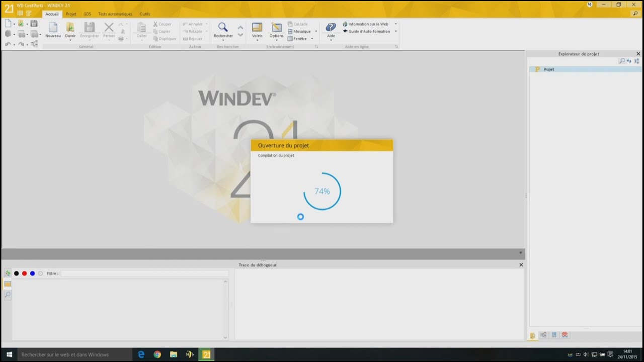This screenshot has height=362, width=644.
Task: Select the blue document icon at explorer bottom
Action: click(x=554, y=335)
